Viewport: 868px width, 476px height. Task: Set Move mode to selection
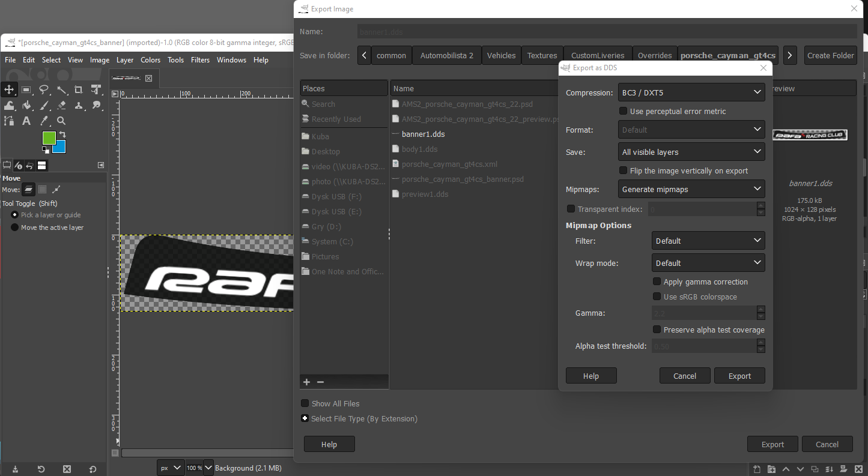click(x=43, y=189)
